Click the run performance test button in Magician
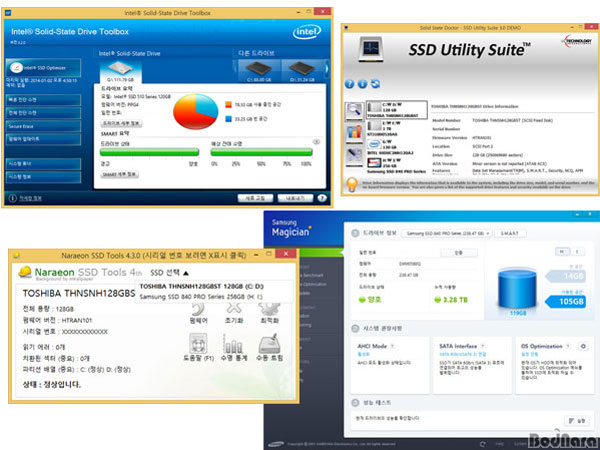Screen dimensions: 600x450 click(x=576, y=421)
